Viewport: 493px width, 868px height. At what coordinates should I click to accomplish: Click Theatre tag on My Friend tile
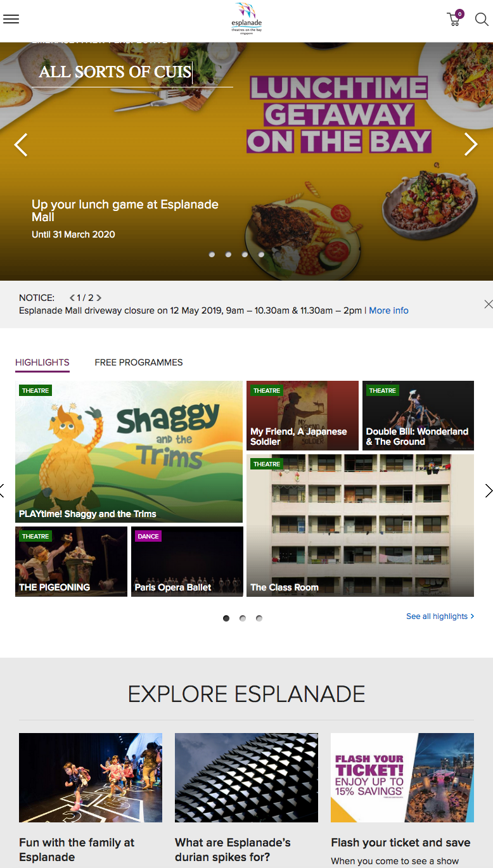[267, 391]
